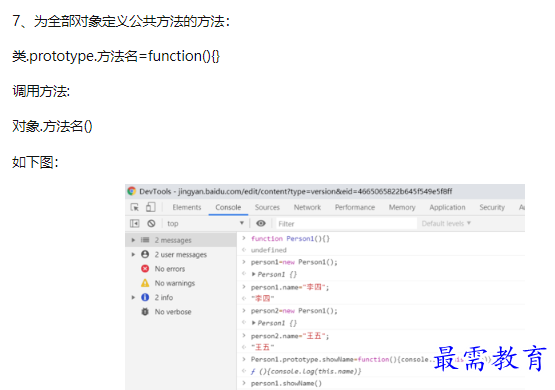Select the No verbose sidebar row
The width and height of the screenshot is (555, 390).
click(x=181, y=311)
